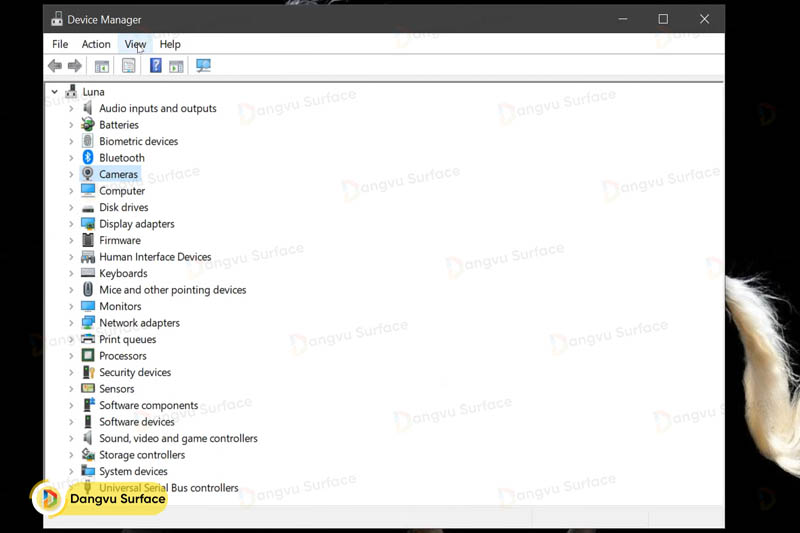The image size is (800, 533).
Task: Select the Computer tree label
Action: 122,191
